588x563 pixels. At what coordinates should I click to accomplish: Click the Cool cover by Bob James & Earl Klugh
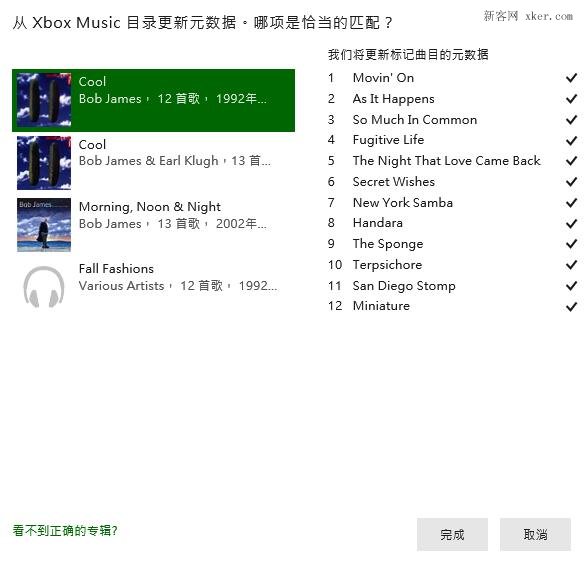tap(44, 162)
